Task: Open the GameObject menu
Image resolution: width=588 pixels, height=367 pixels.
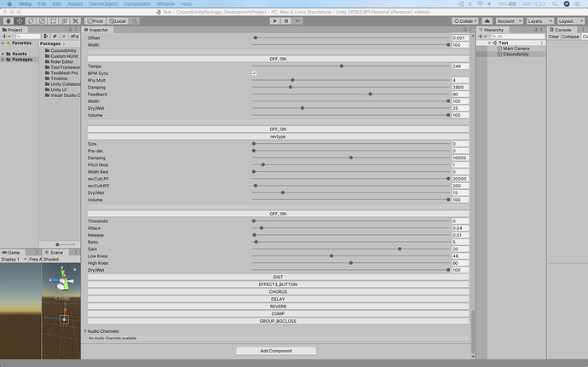Action: (x=103, y=3)
